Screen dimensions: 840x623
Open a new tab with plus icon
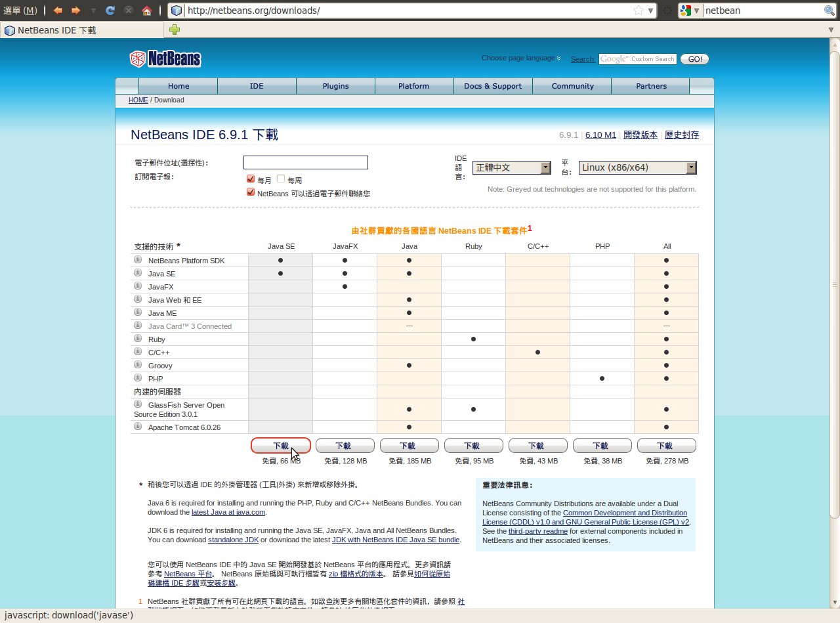pos(174,30)
